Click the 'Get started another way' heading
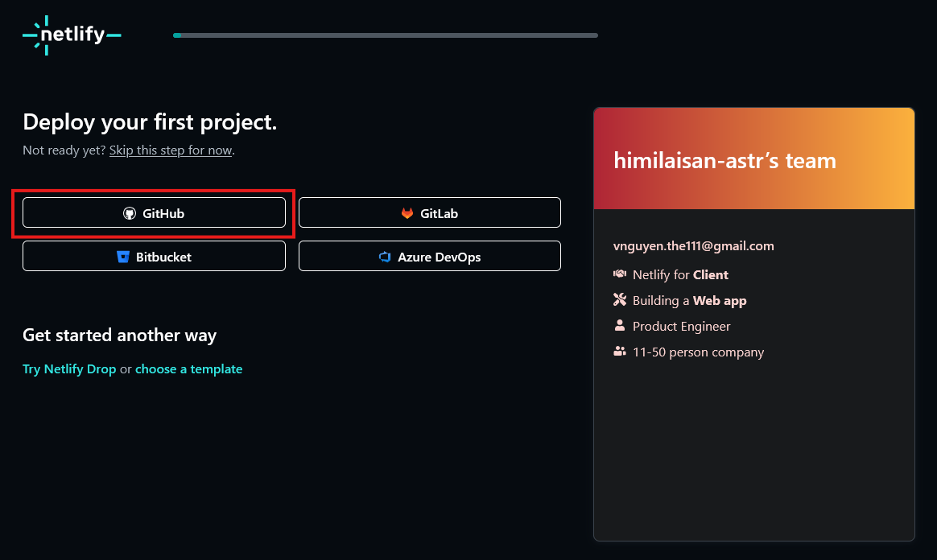The width and height of the screenshot is (937, 560). click(x=119, y=335)
